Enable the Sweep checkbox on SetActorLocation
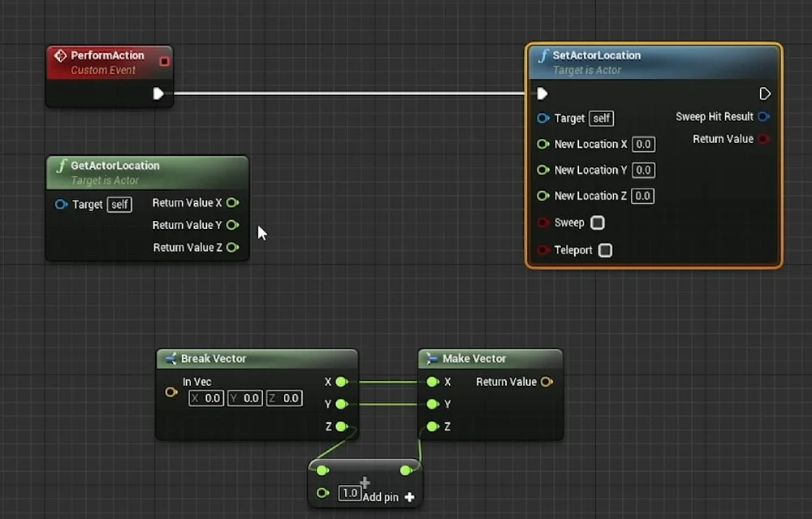The image size is (812, 519). [x=596, y=223]
